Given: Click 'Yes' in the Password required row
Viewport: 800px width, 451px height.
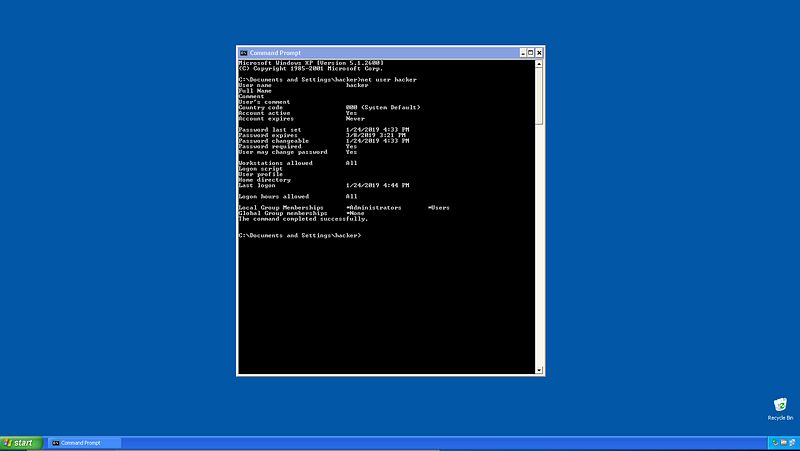Looking at the screenshot, I should coord(351,147).
